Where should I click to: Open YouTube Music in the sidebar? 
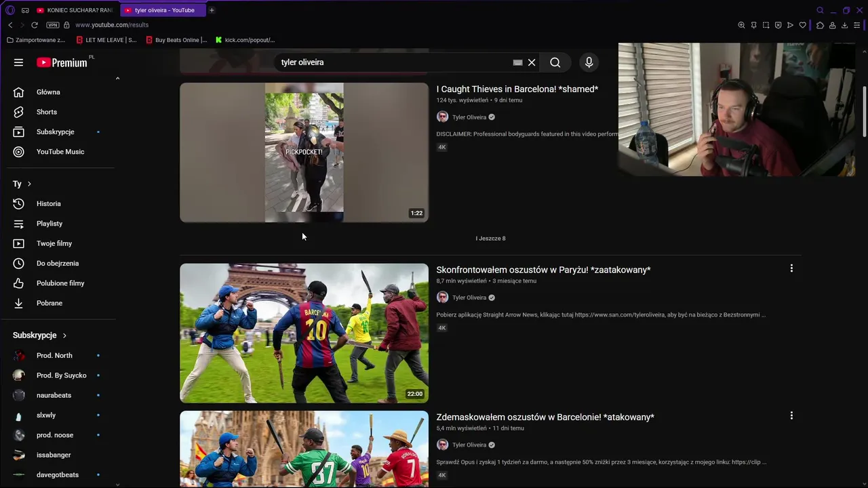coord(62,152)
